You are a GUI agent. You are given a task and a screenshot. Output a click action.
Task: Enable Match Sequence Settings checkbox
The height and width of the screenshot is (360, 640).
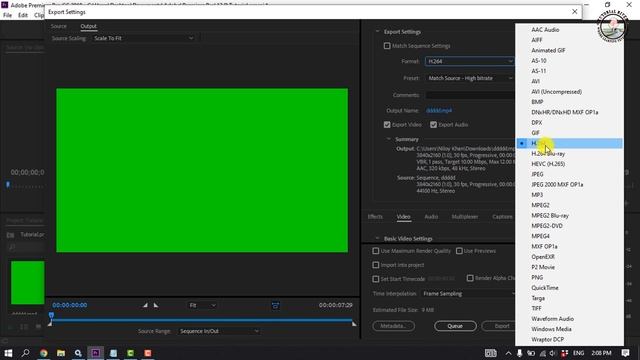point(387,46)
